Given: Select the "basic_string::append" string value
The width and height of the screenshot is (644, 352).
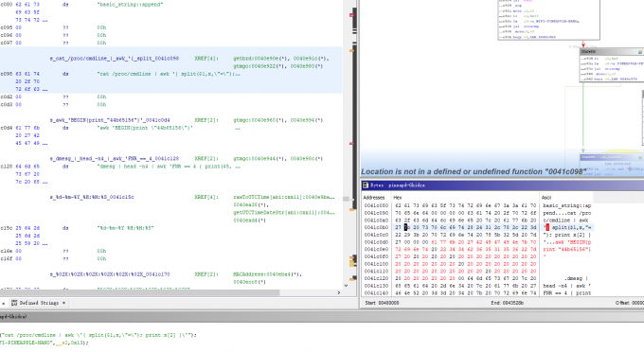Looking at the screenshot, I should [130, 5].
